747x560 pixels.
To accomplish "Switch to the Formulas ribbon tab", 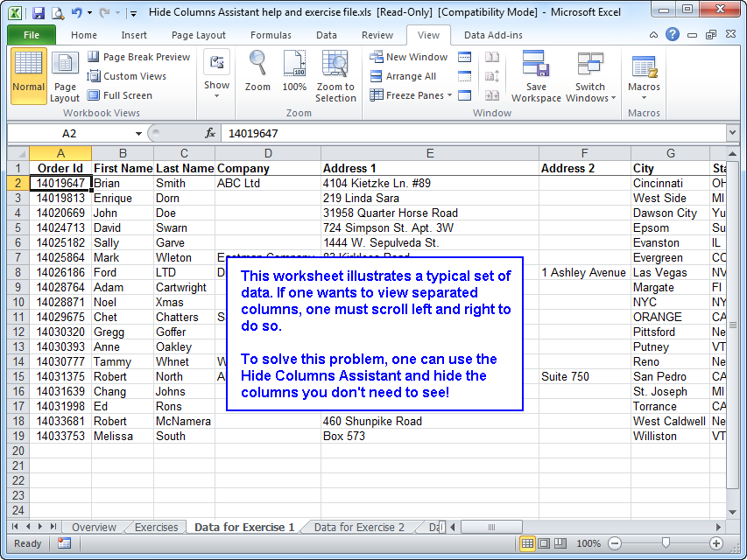I will [271, 35].
